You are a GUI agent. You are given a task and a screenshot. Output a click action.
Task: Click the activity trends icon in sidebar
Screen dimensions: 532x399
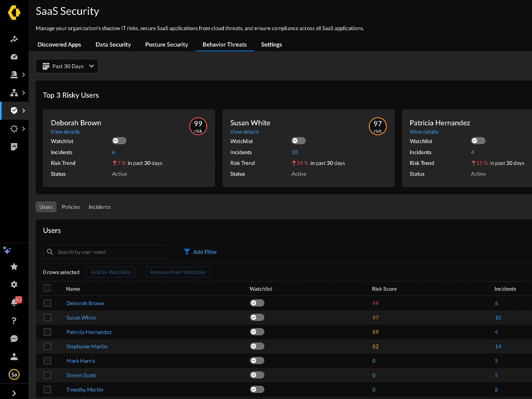14,39
